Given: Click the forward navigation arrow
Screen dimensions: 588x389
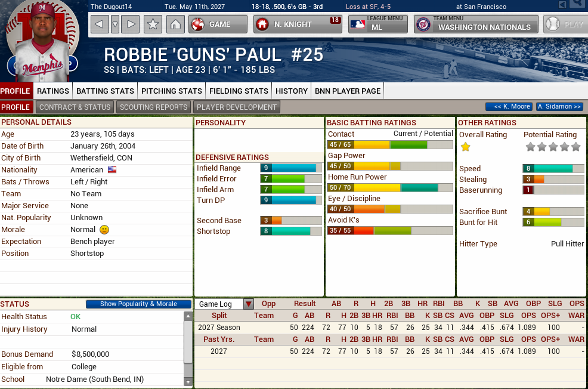Looking at the screenshot, I should [131, 24].
